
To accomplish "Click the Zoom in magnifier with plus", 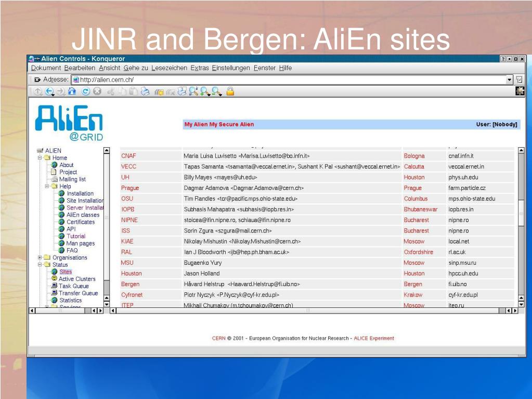I will 204,91.
